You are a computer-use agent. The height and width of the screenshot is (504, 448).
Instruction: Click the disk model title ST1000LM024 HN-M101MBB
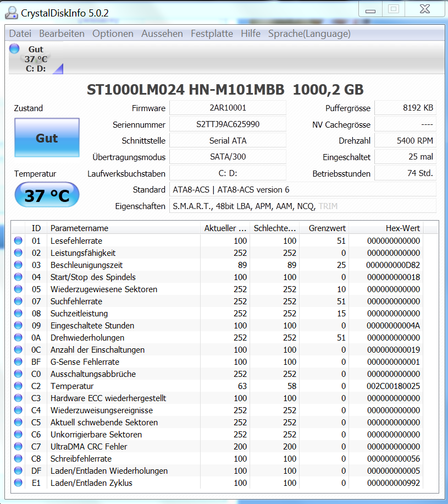coord(186,90)
